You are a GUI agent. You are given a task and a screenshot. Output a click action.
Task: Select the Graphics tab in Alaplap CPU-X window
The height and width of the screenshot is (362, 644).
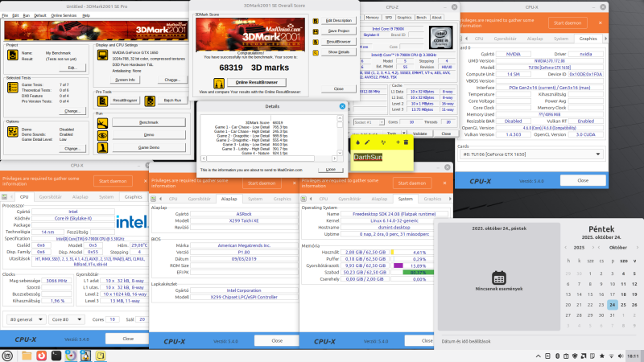click(283, 199)
